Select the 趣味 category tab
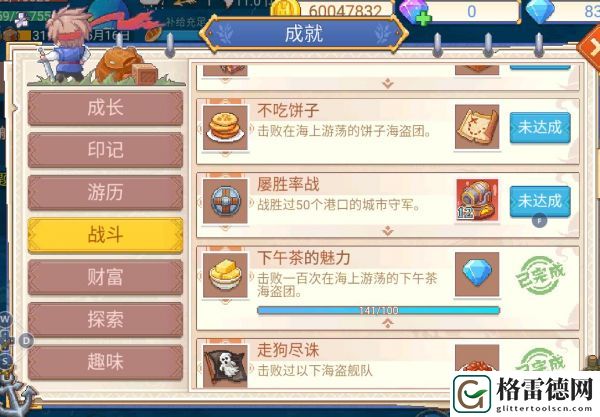 click(x=105, y=362)
